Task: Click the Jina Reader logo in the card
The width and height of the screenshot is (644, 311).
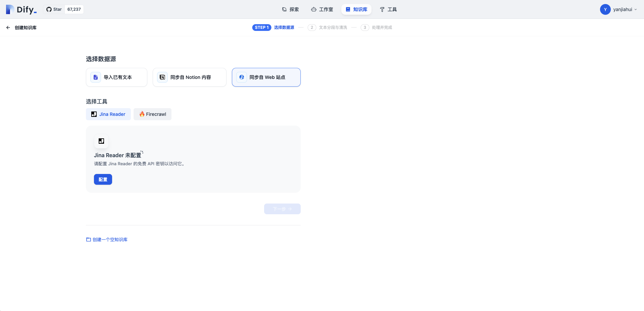Action: 101,141
